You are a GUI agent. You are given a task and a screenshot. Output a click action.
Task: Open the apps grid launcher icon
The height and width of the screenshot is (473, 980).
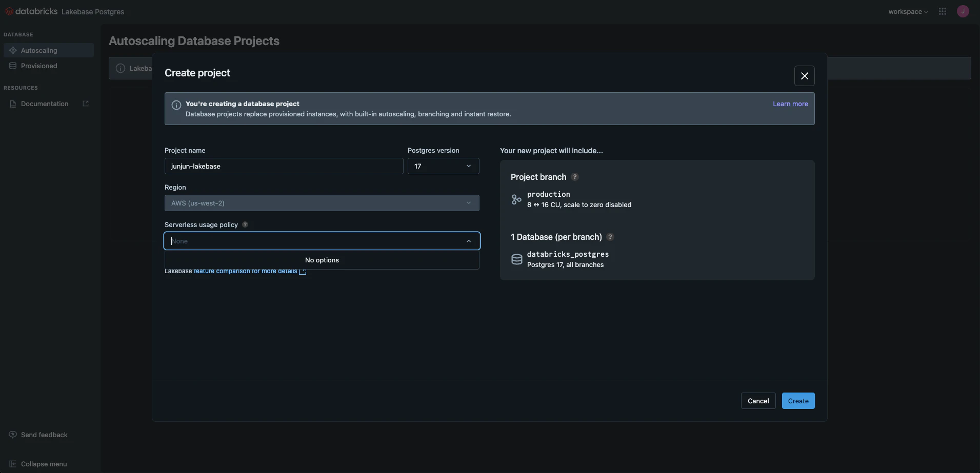pyautogui.click(x=943, y=11)
